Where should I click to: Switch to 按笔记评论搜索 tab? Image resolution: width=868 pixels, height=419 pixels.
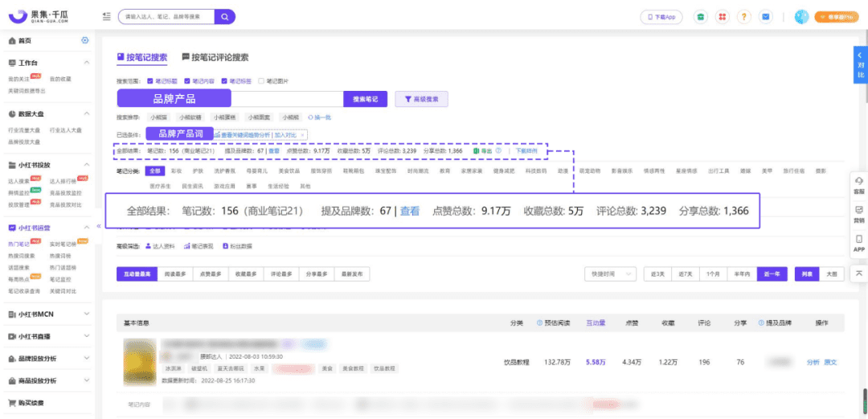coord(215,57)
